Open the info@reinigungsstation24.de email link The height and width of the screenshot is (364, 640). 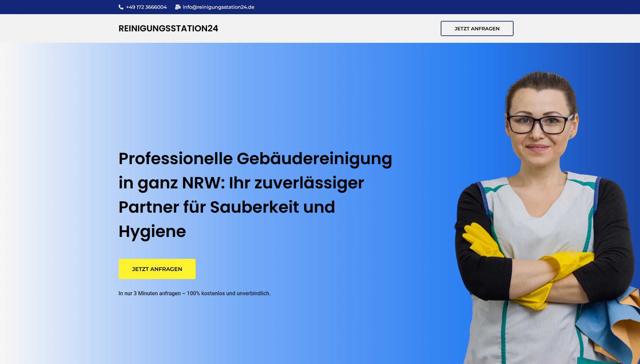[219, 7]
